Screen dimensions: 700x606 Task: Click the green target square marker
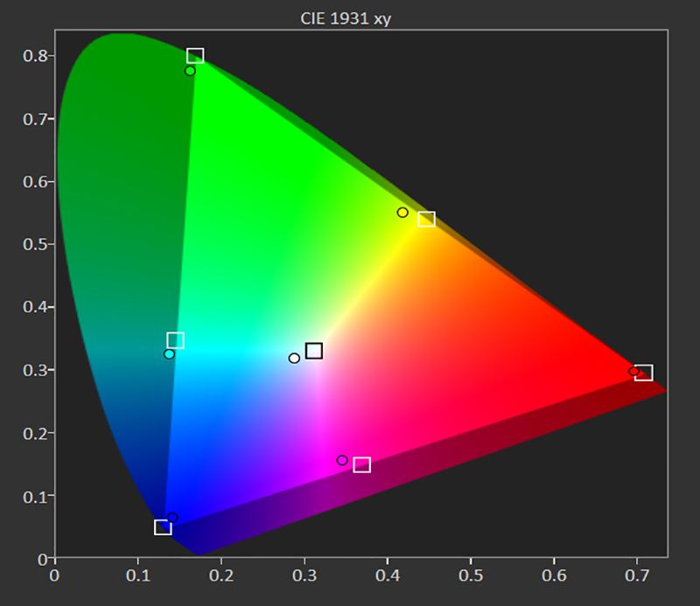[195, 56]
